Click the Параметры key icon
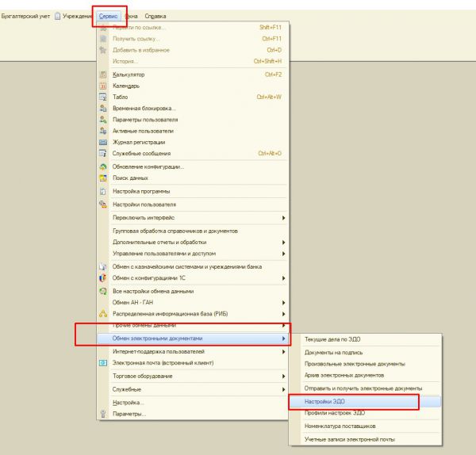The image size is (476, 455). point(103,414)
